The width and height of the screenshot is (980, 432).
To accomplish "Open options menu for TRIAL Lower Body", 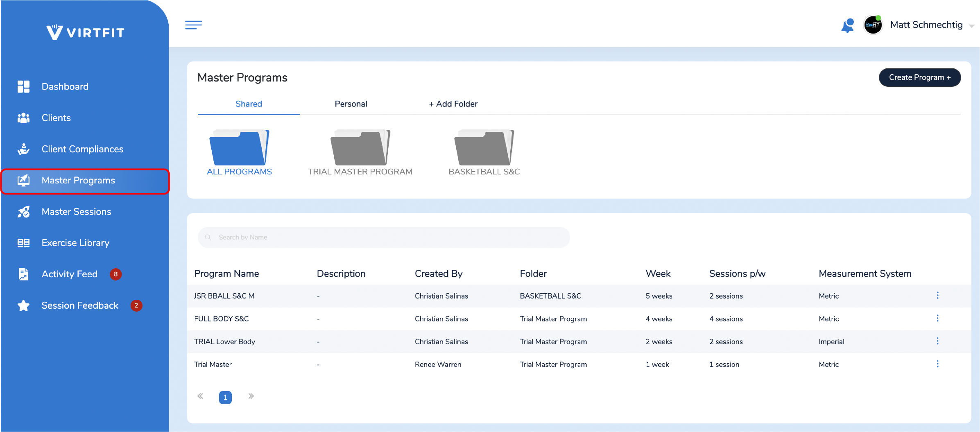I will (938, 342).
